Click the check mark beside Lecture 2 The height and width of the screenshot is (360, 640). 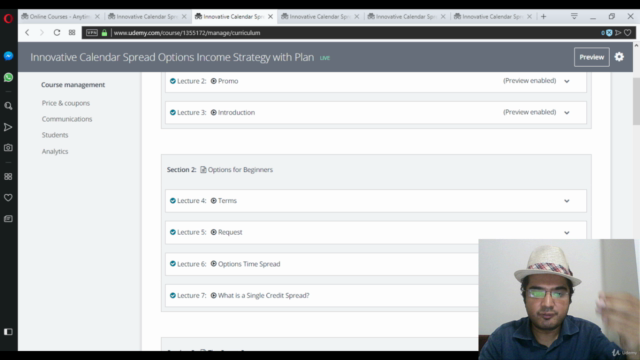[173, 81]
